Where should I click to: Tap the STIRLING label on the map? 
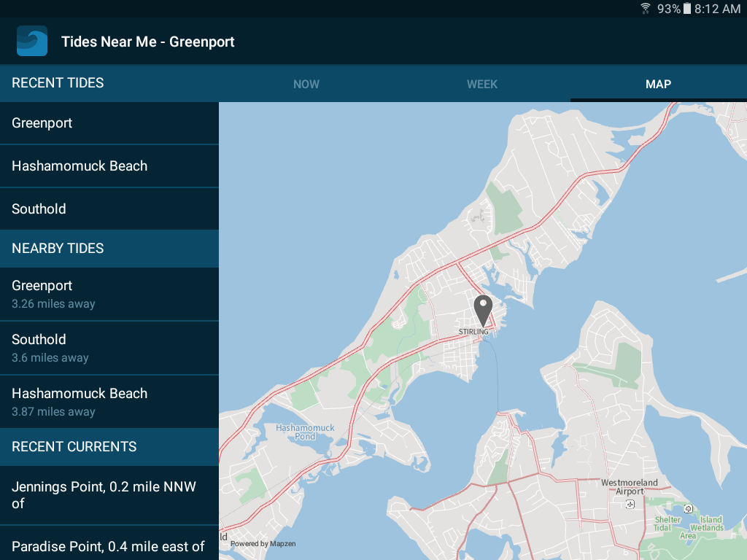coord(473,332)
